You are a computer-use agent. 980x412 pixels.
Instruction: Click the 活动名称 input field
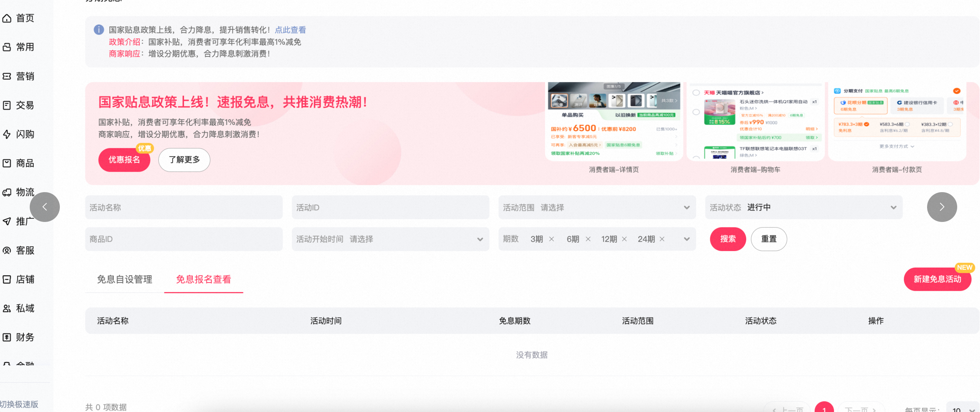tap(184, 207)
